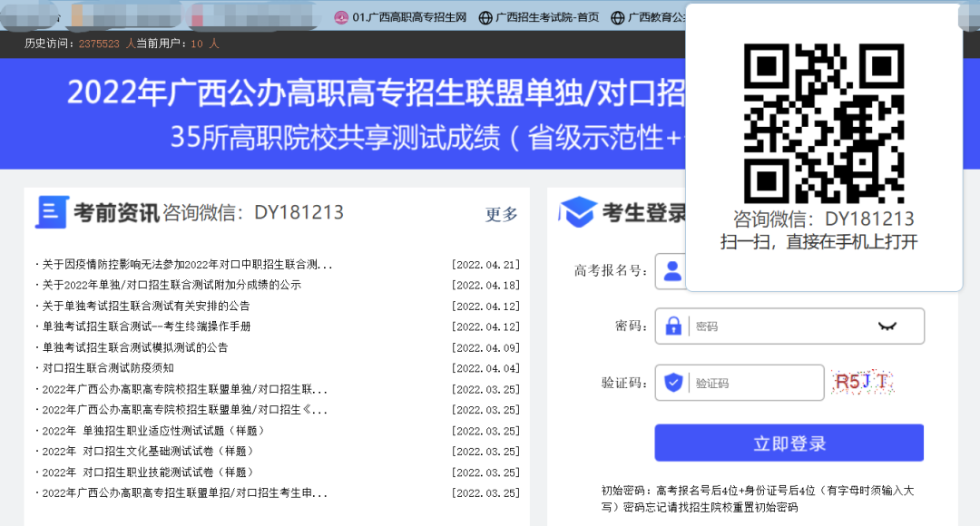
Task: Open 单独/对口招生联合测试附加分成绩的公示
Action: click(171, 285)
